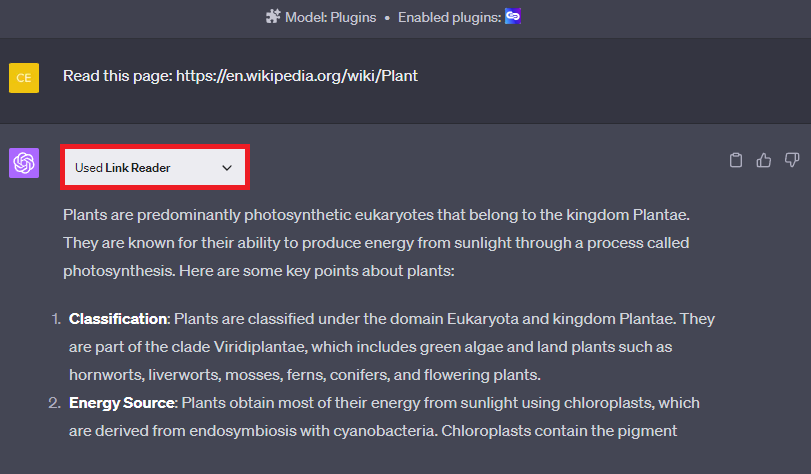Click the puzzle piece plugins icon
Image resolution: width=811 pixels, height=474 pixels.
pyautogui.click(x=273, y=17)
